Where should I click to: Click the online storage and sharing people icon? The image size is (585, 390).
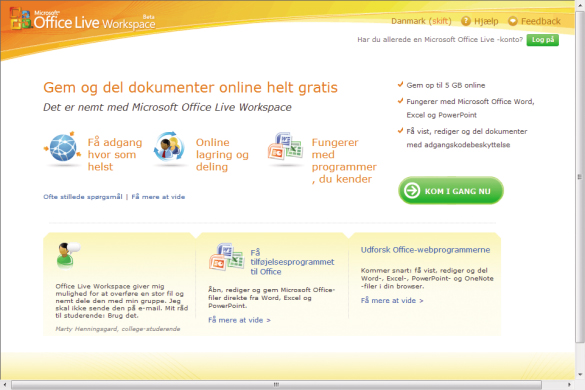point(169,147)
